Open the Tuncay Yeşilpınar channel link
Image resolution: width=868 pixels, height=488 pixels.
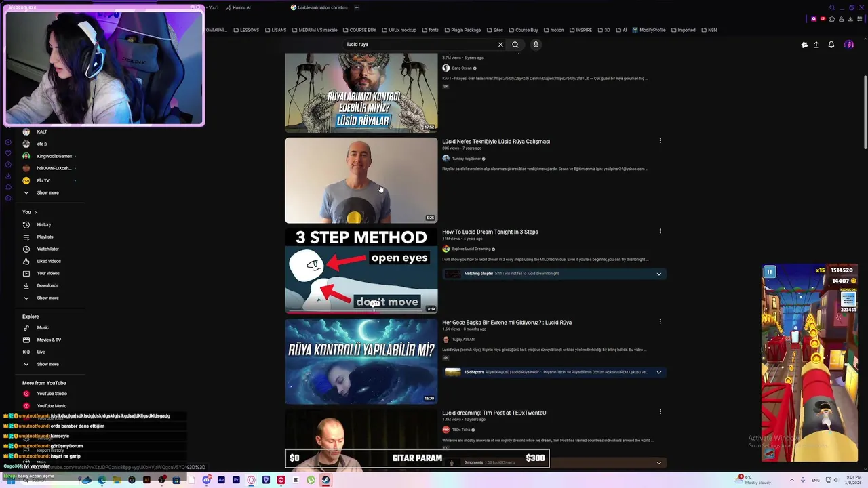point(467,159)
